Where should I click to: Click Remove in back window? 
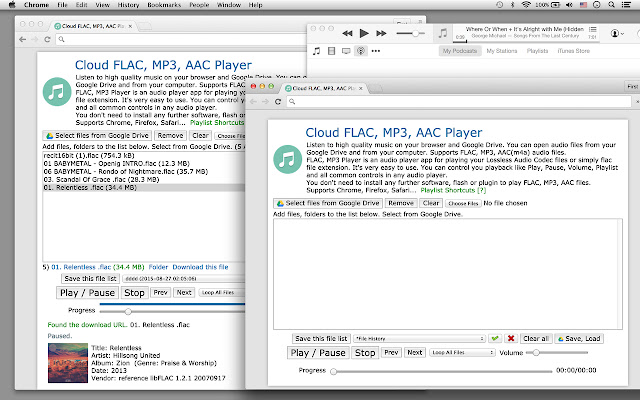[170, 136]
